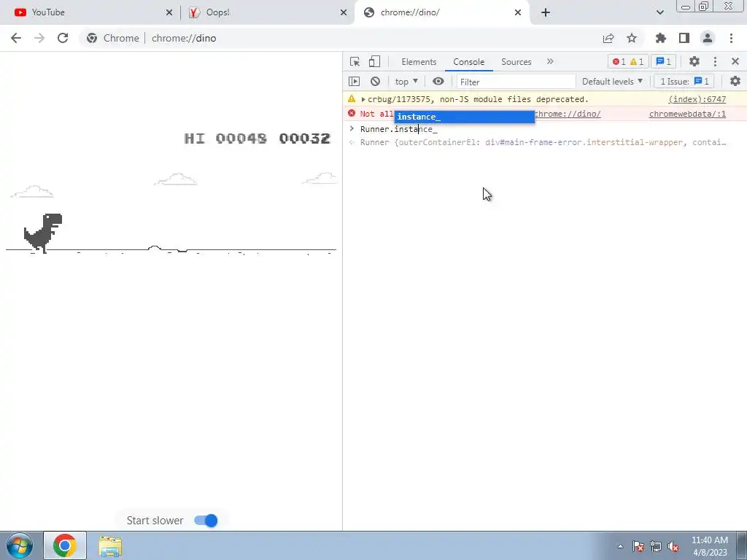Open DevTools settings gear
Screen dimensions: 747x560
point(694,61)
